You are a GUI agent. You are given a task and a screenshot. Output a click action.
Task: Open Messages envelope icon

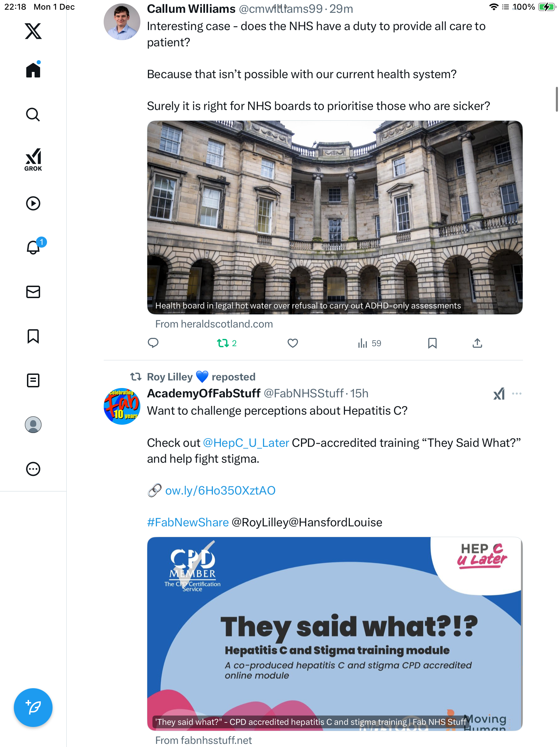coord(33,292)
